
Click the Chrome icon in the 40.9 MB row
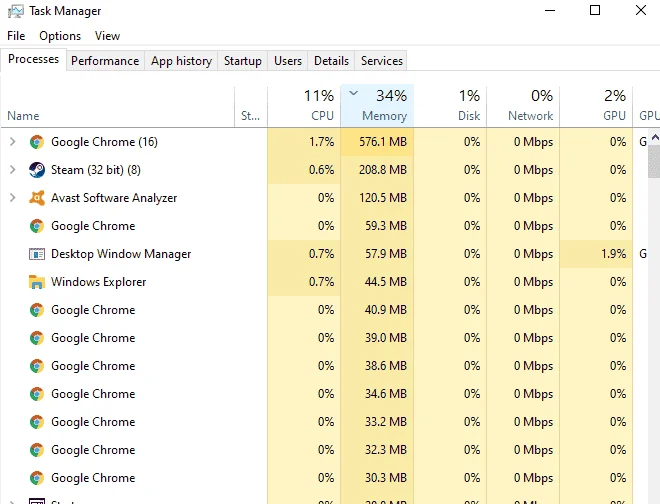click(x=37, y=310)
